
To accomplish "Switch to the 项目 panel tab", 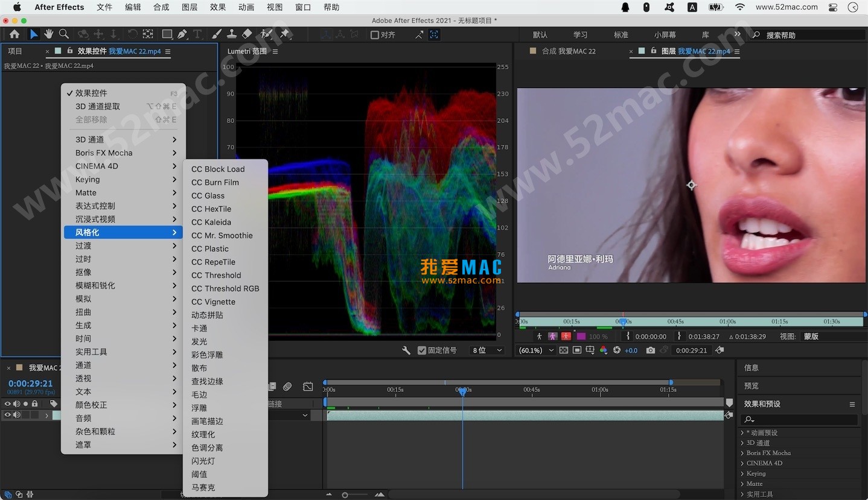I will (x=15, y=51).
